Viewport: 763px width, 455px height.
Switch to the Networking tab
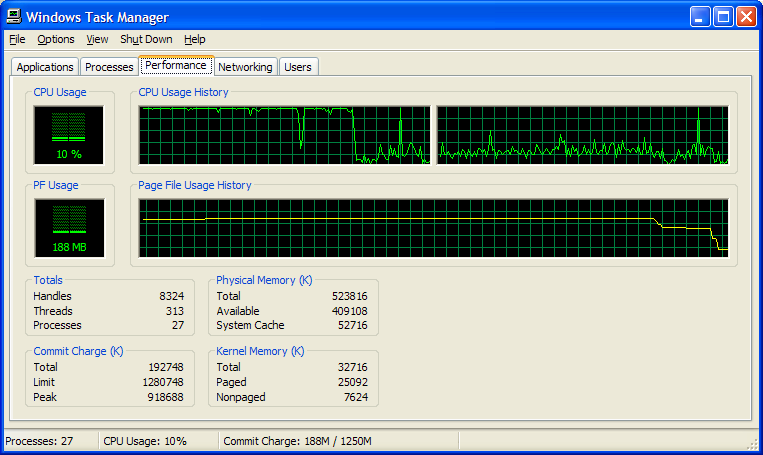click(245, 67)
